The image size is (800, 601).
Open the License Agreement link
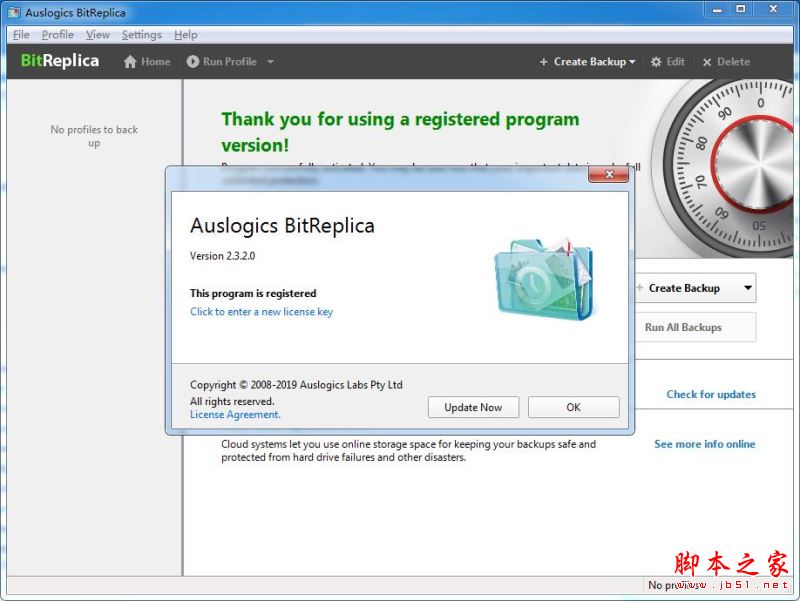tap(235, 415)
